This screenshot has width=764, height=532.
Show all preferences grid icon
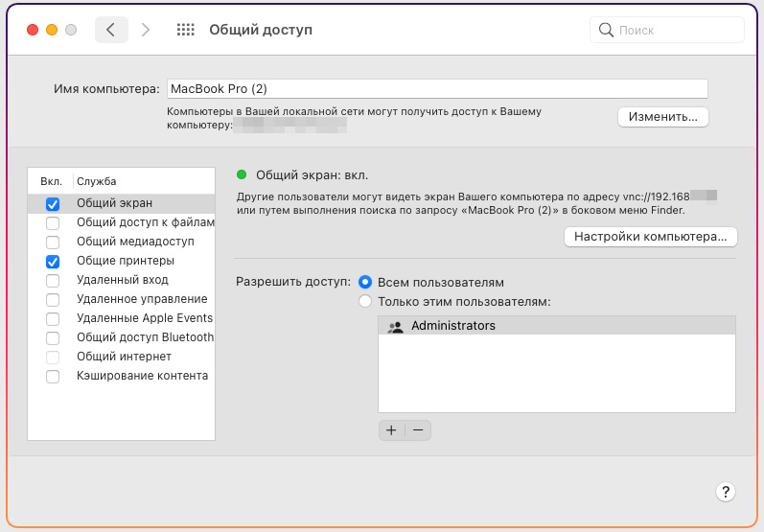(x=186, y=30)
